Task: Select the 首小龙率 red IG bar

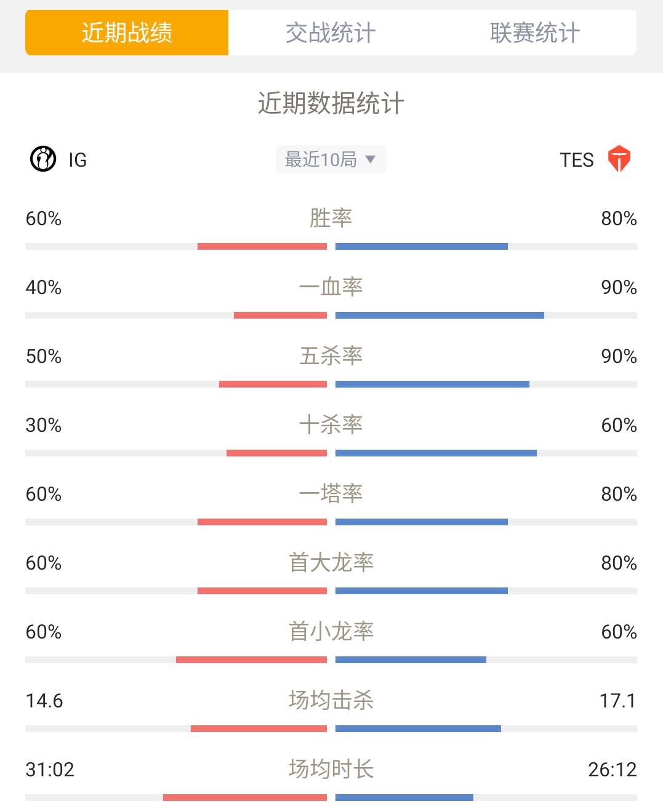Action: (x=251, y=660)
